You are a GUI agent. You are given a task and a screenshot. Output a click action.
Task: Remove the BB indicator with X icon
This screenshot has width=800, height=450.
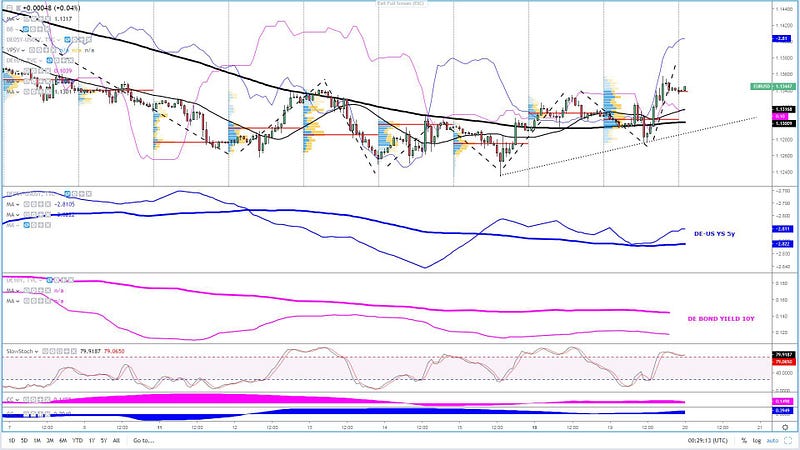tap(47, 29)
